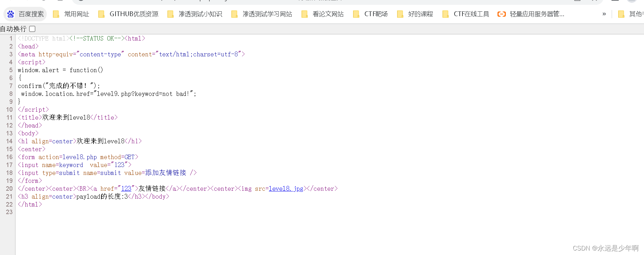The height and width of the screenshot is (255, 644).
Task: Open the 其他 bookmarks folder
Action: tap(631, 14)
